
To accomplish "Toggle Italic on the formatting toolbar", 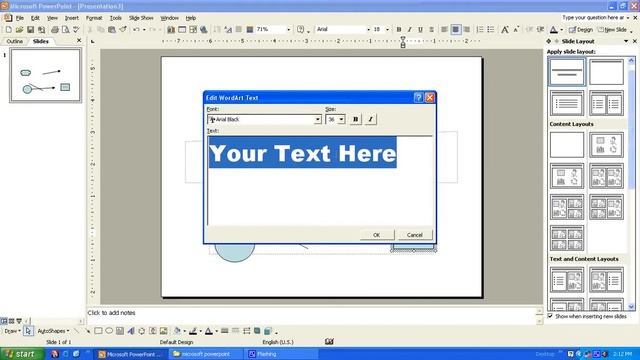I will (409, 29).
